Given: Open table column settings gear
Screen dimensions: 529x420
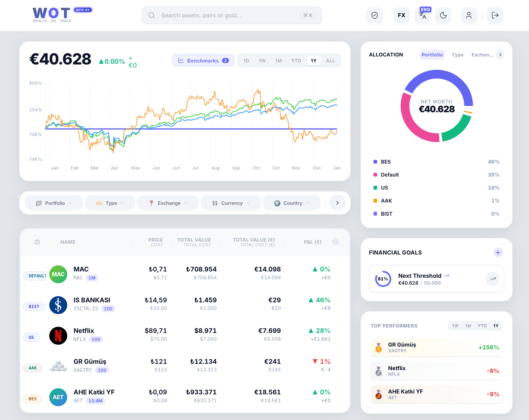Looking at the screenshot, I should point(336,242).
